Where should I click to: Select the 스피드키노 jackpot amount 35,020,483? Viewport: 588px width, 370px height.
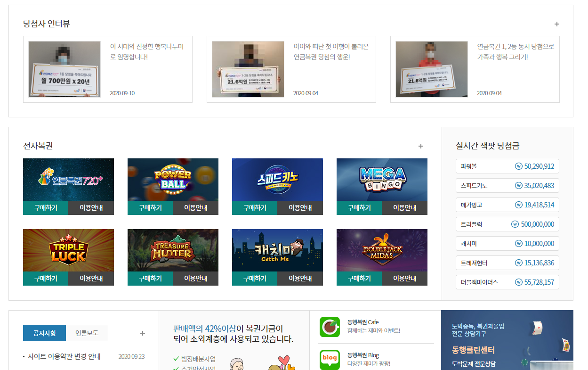(539, 186)
